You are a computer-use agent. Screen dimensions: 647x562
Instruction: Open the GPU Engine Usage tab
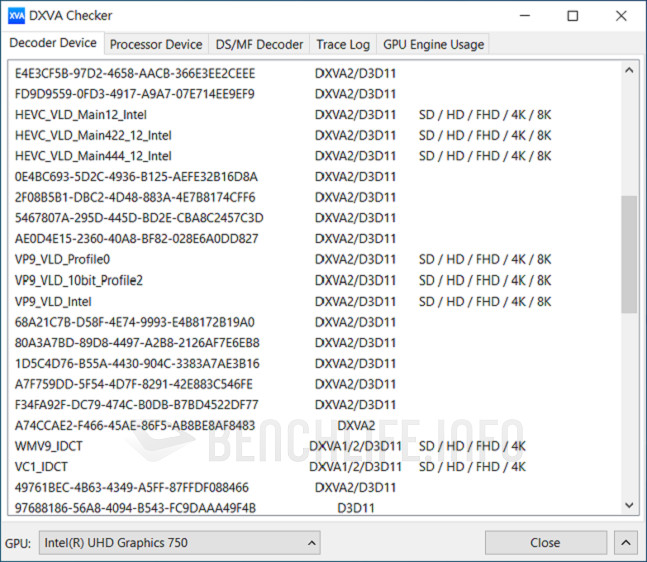433,44
